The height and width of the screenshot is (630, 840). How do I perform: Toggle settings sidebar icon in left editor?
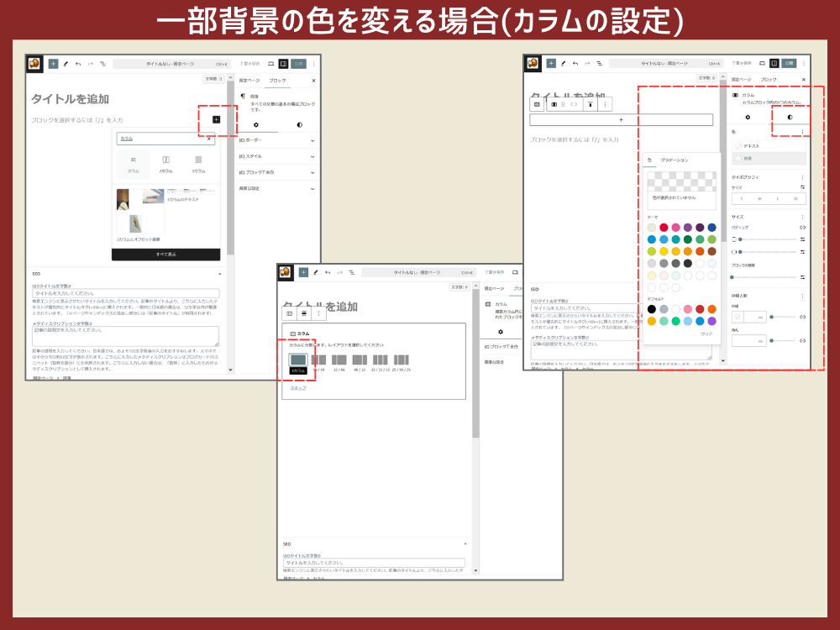coord(283,64)
